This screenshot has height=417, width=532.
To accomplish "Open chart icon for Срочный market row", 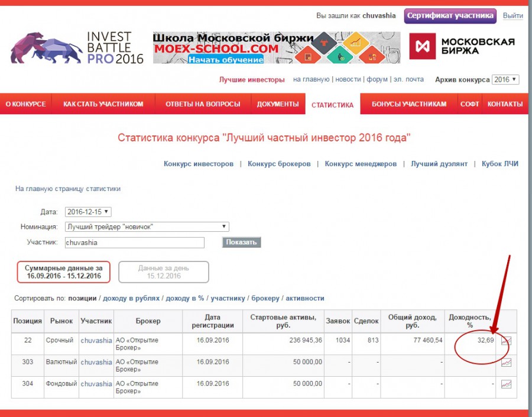I will [x=506, y=341].
